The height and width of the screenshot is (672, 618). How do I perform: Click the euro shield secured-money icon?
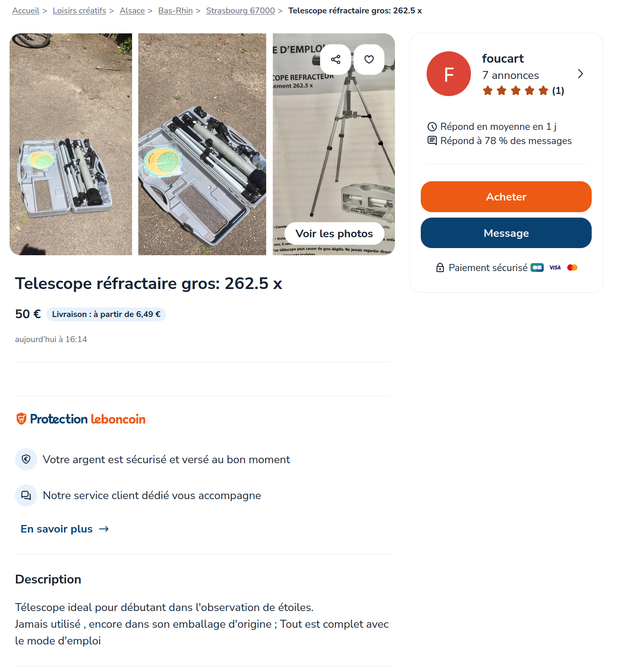(26, 459)
